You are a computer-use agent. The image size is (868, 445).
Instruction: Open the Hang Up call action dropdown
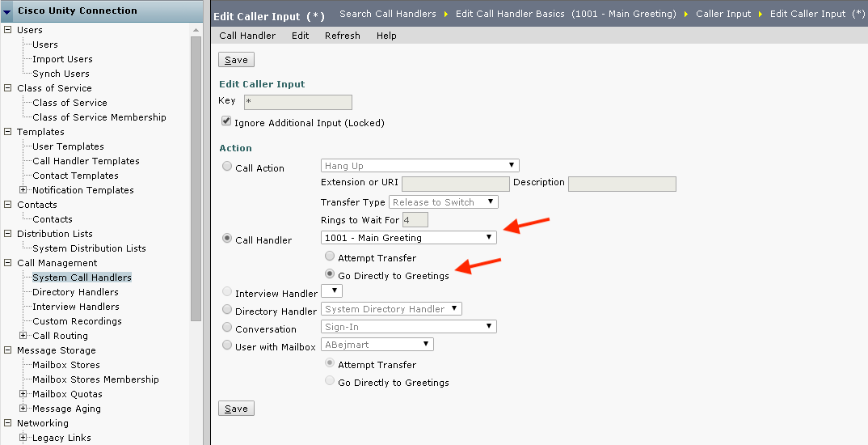[x=420, y=166]
